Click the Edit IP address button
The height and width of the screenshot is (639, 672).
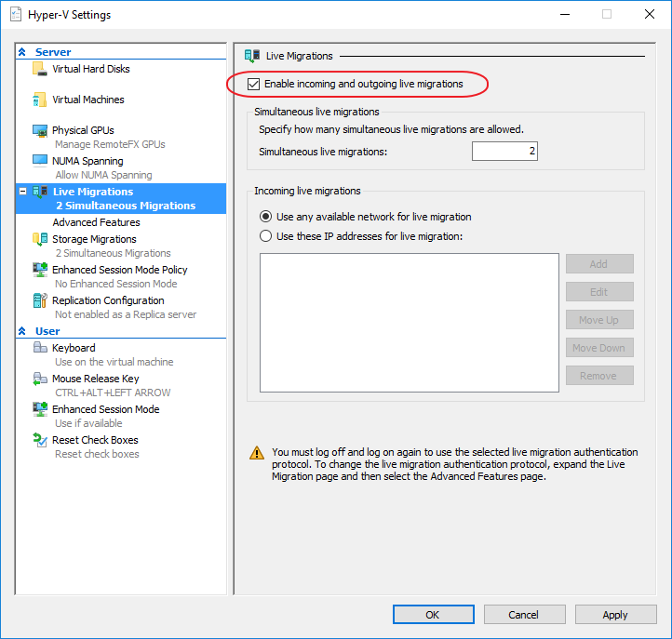click(x=599, y=292)
